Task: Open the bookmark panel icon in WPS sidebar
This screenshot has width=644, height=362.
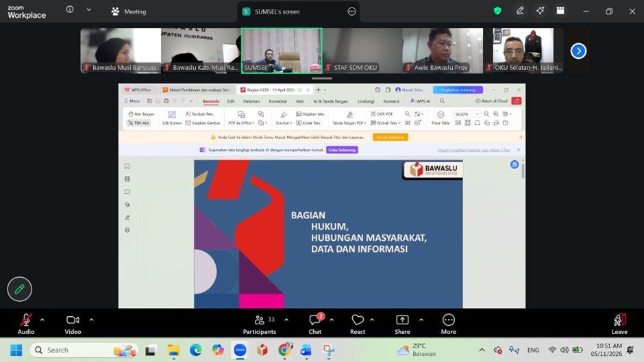Action: [x=127, y=166]
